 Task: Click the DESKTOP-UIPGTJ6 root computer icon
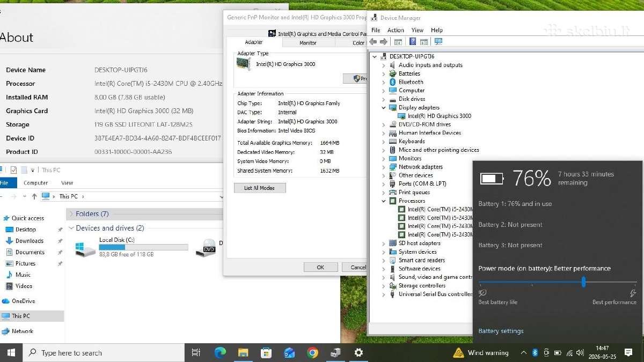(x=384, y=56)
